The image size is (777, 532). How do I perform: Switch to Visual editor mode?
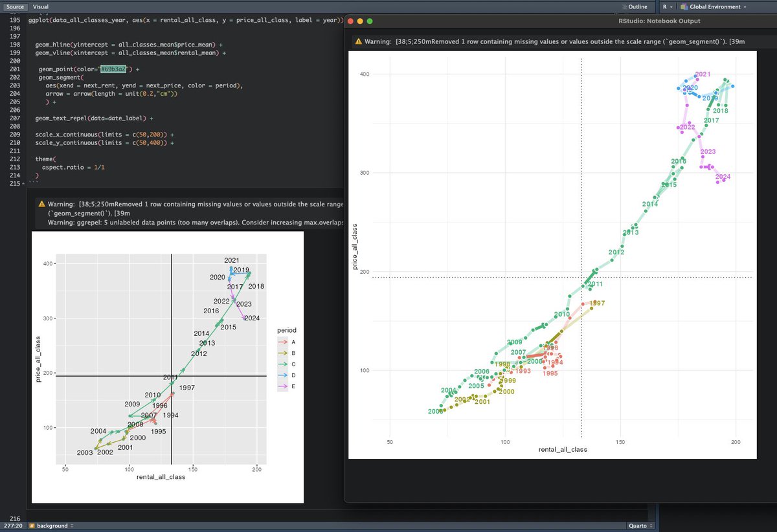click(x=41, y=6)
